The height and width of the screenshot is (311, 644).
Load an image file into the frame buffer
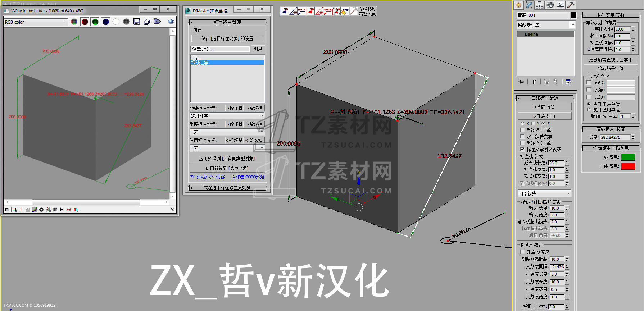[x=157, y=22]
